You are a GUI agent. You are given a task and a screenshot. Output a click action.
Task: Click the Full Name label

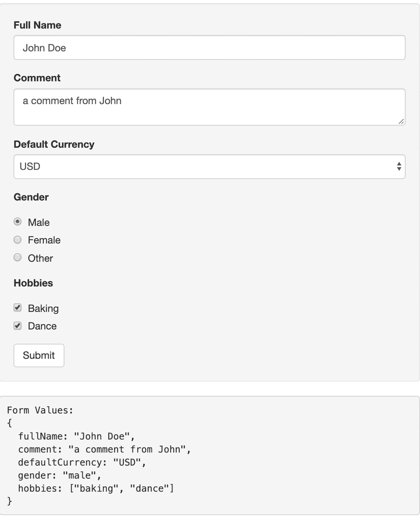click(37, 25)
